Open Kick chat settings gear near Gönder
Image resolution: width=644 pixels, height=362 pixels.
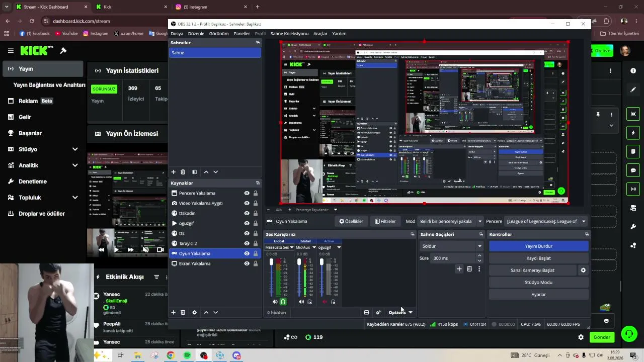coord(581,337)
